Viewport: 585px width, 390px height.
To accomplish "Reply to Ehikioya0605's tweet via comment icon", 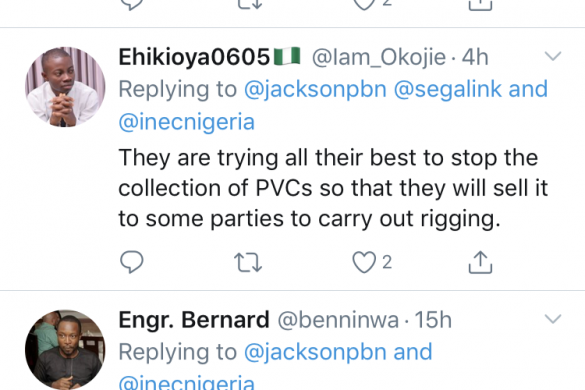I will coord(132,262).
